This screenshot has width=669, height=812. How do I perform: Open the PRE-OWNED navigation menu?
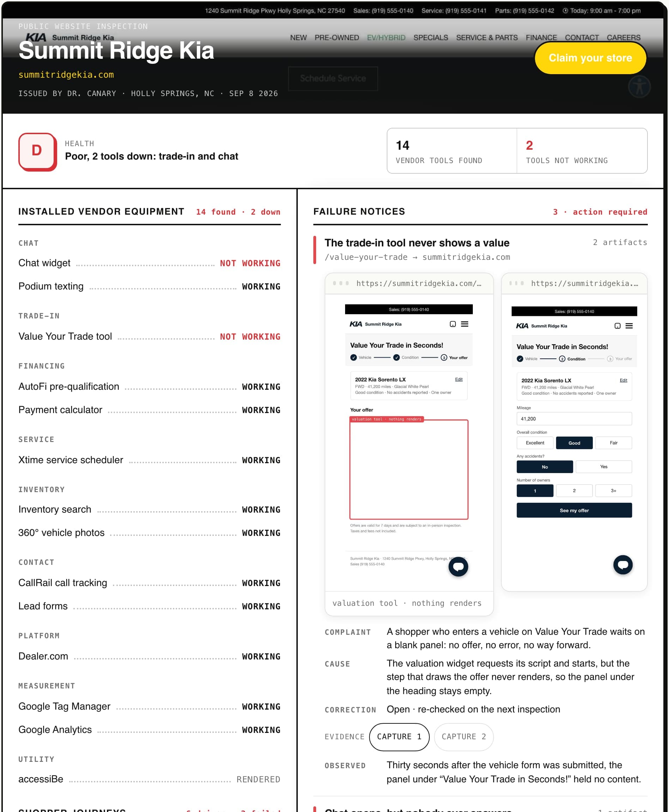click(336, 38)
